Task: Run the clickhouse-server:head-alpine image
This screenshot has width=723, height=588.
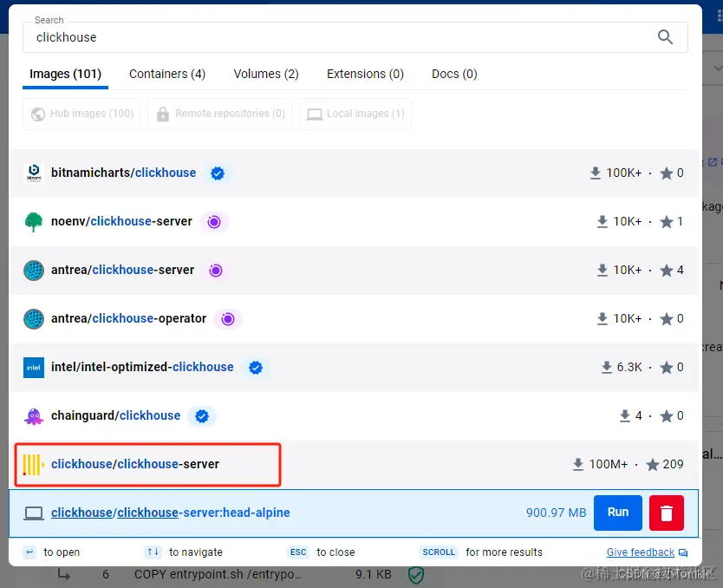Action: click(x=618, y=513)
